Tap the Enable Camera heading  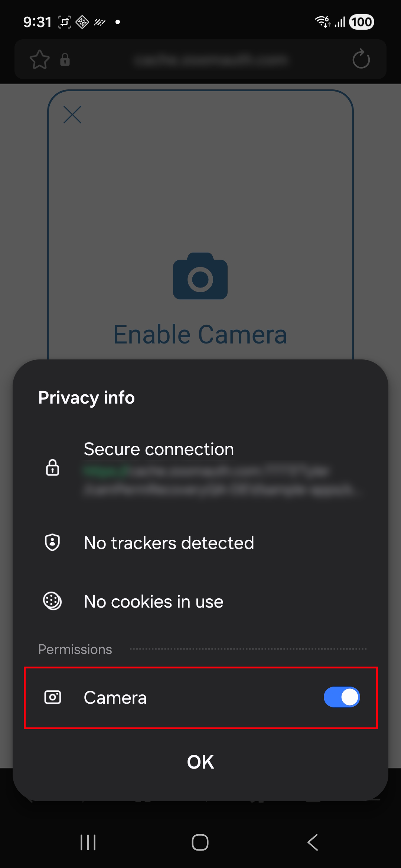[x=200, y=335]
